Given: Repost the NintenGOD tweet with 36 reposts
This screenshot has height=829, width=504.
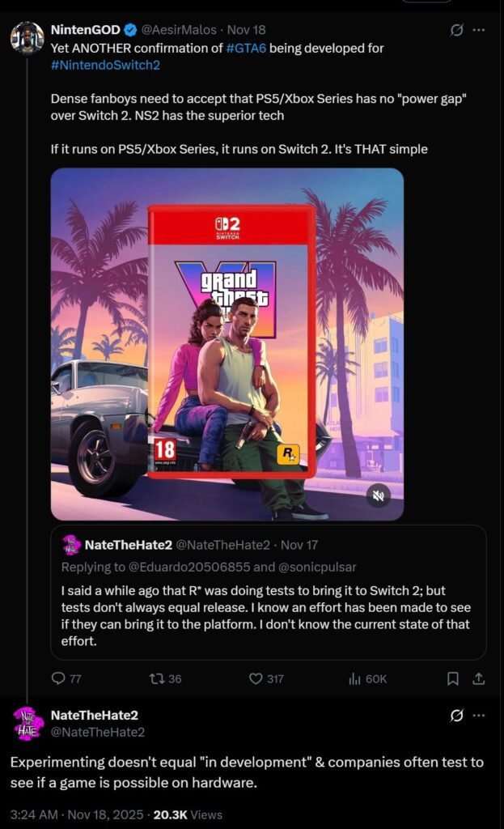Looking at the screenshot, I should click(157, 678).
